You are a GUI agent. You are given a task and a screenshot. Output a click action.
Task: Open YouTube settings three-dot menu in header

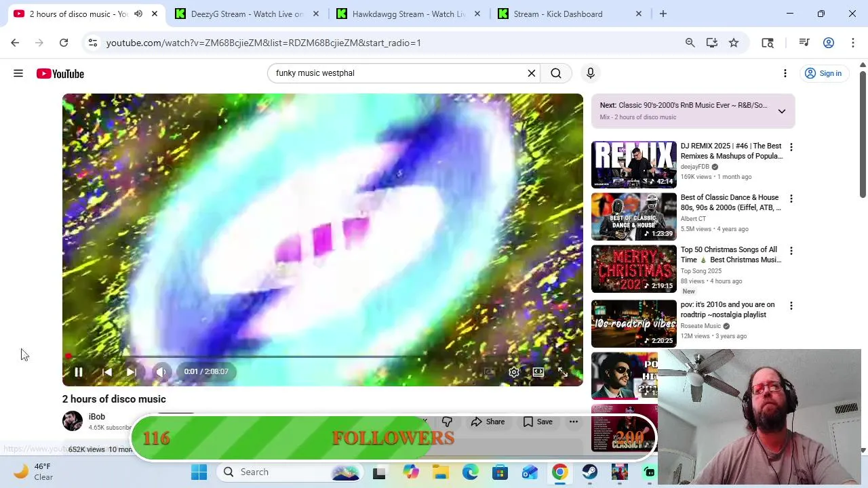coord(785,73)
